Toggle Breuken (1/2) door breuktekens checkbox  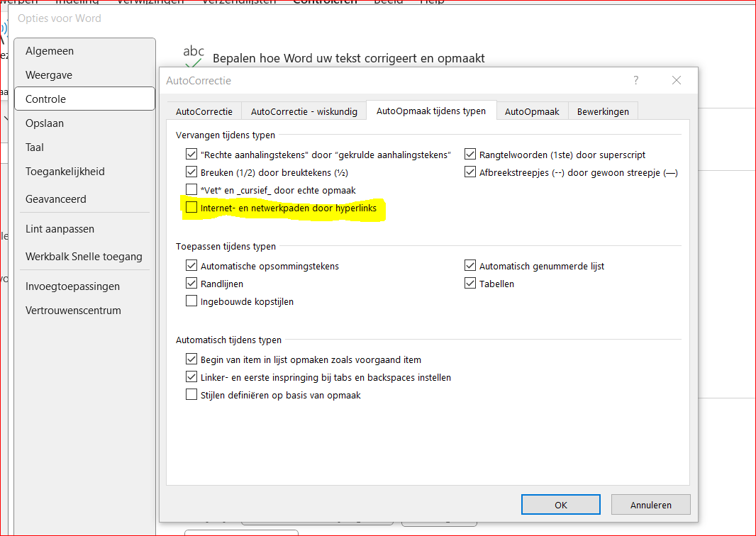[191, 172]
